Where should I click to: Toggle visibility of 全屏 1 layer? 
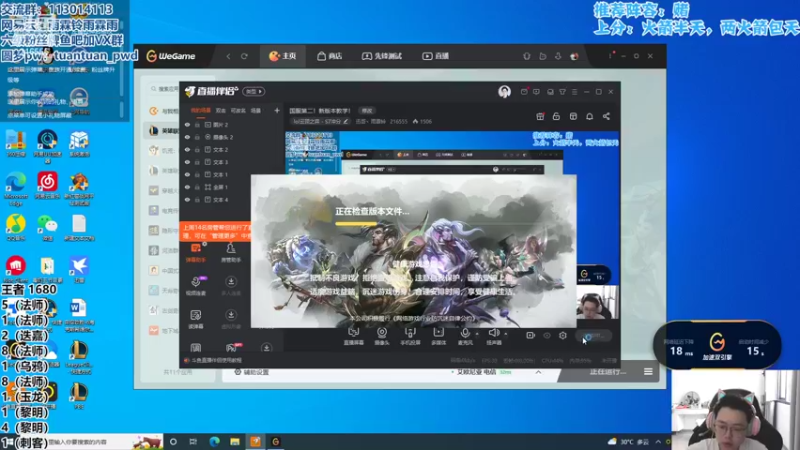coord(187,187)
